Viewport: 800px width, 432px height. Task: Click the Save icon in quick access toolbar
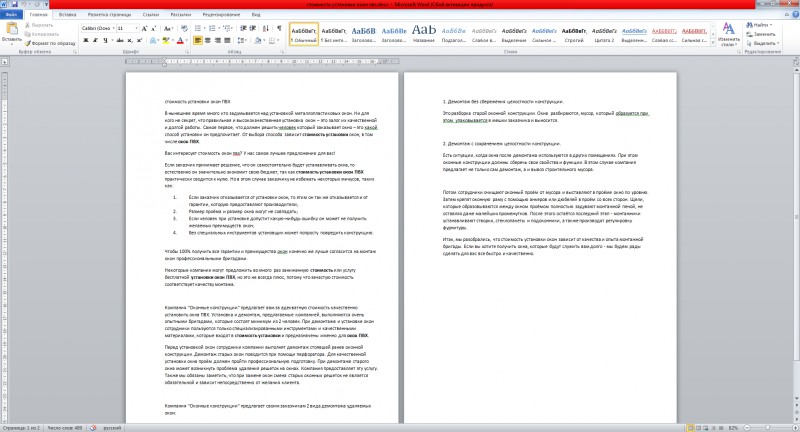(x=14, y=4)
